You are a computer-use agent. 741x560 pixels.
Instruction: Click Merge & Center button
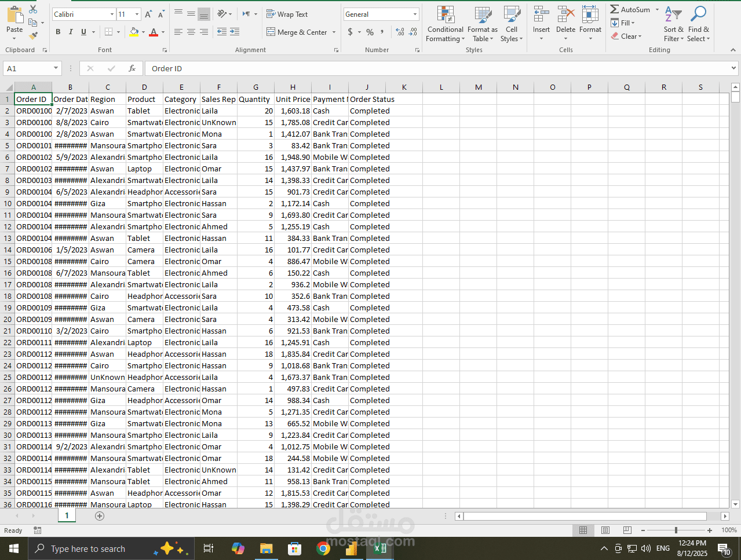[297, 32]
